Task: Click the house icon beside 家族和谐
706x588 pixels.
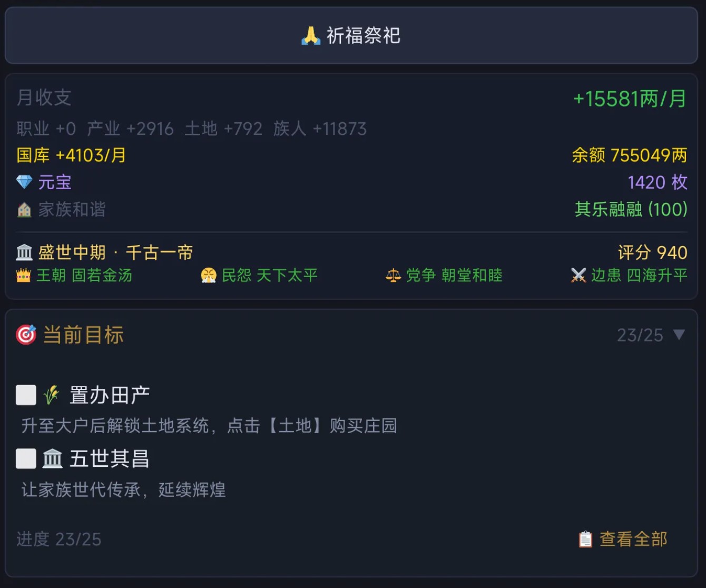Action: 24,210
